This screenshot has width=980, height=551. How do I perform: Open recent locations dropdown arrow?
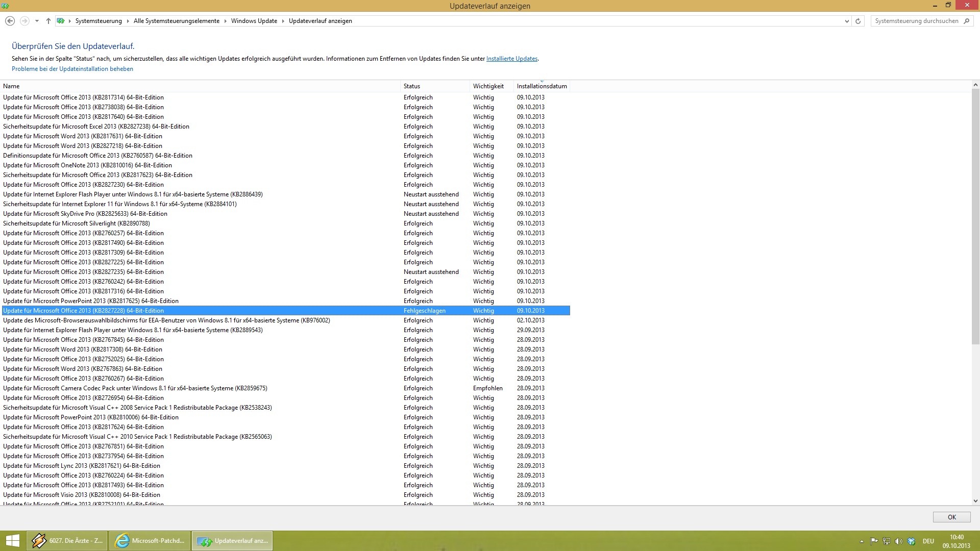click(x=37, y=21)
